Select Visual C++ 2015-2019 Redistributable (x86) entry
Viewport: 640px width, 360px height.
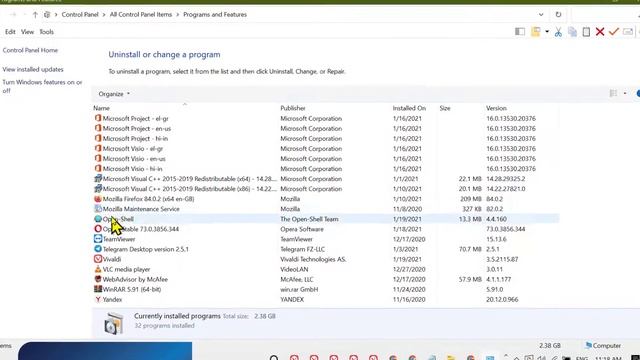point(189,189)
